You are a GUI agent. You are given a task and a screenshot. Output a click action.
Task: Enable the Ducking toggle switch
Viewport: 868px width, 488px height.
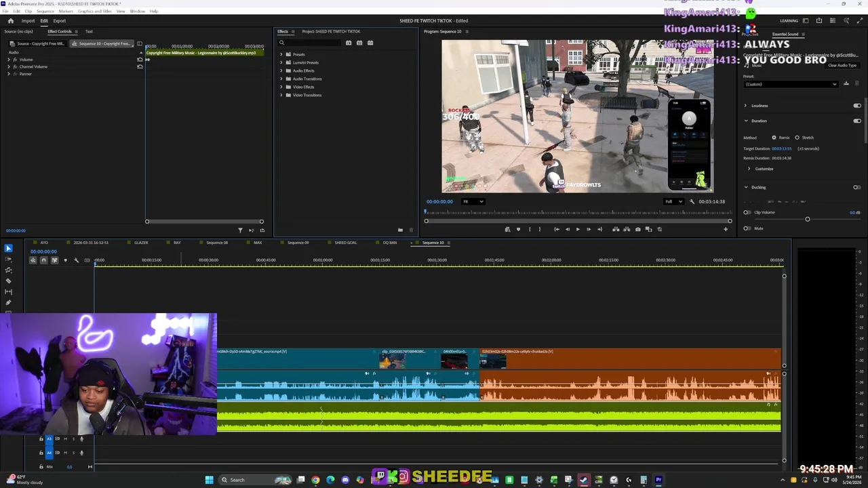click(x=857, y=187)
